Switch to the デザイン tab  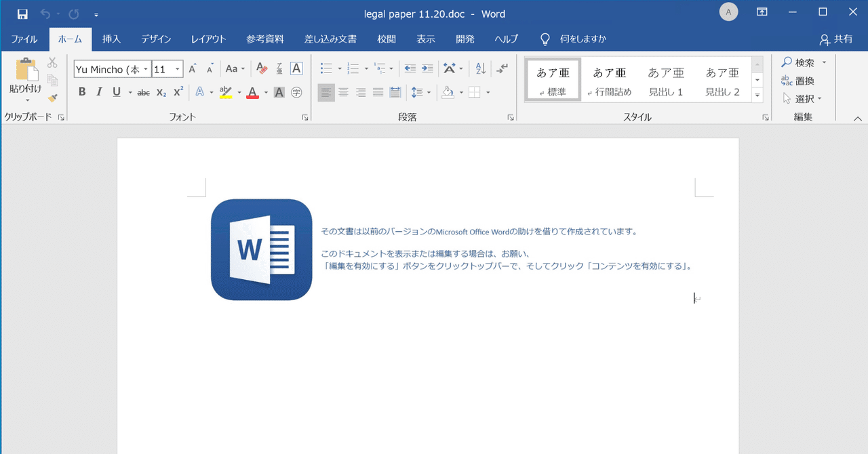156,39
